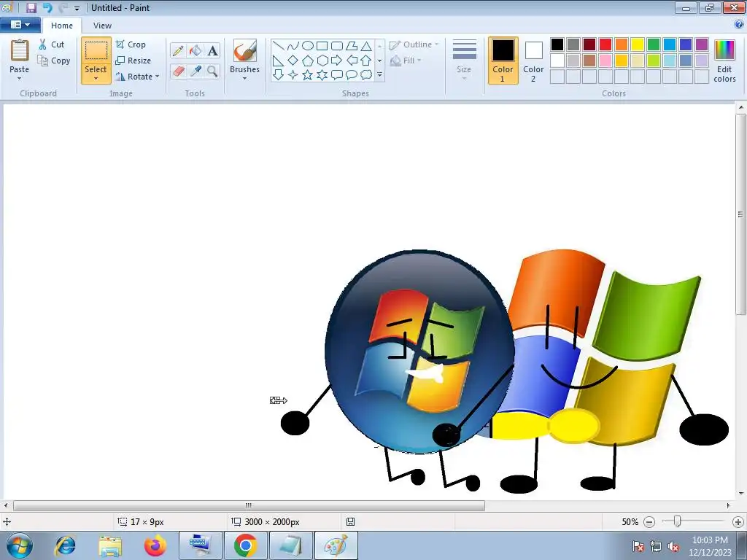The height and width of the screenshot is (560, 747).
Task: Open the Paint file menu button
Action: pos(20,25)
